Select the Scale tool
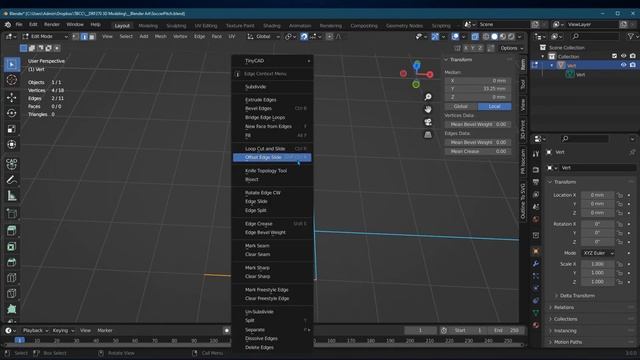Image resolution: width=640 pixels, height=360 pixels. (x=12, y=129)
